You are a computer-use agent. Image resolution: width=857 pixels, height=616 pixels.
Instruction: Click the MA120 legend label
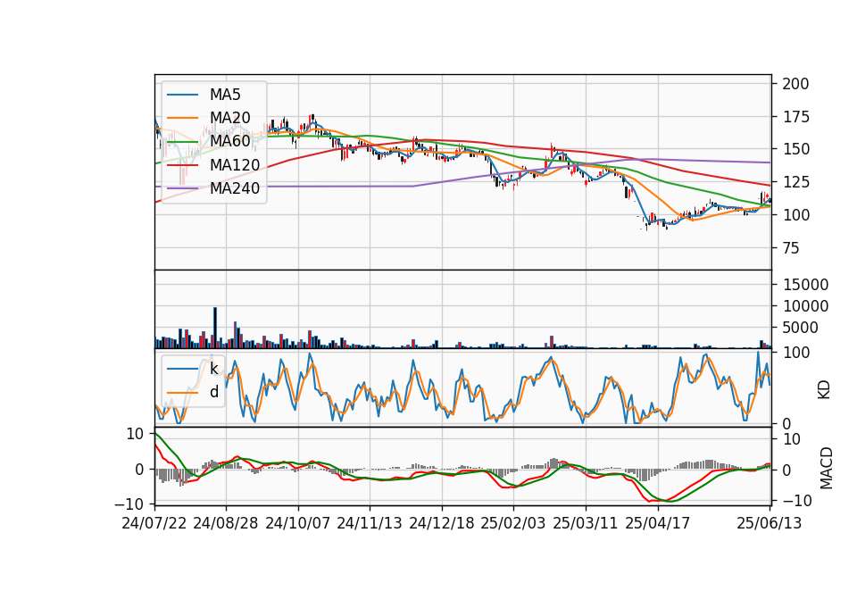(x=235, y=164)
